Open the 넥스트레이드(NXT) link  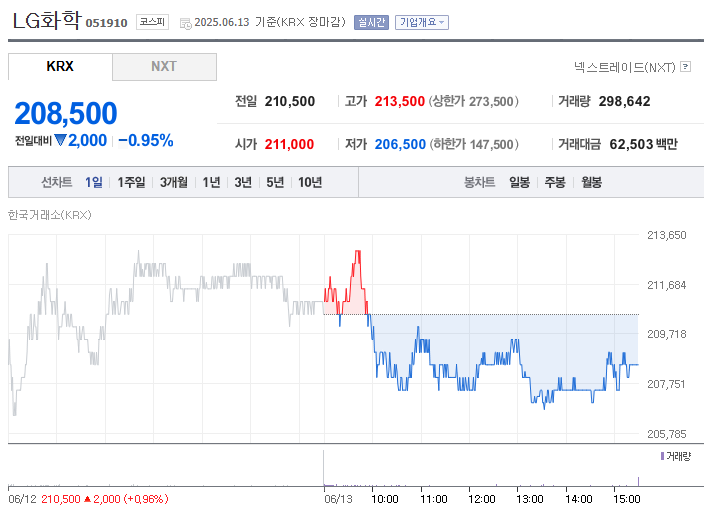pyautogui.click(x=625, y=67)
